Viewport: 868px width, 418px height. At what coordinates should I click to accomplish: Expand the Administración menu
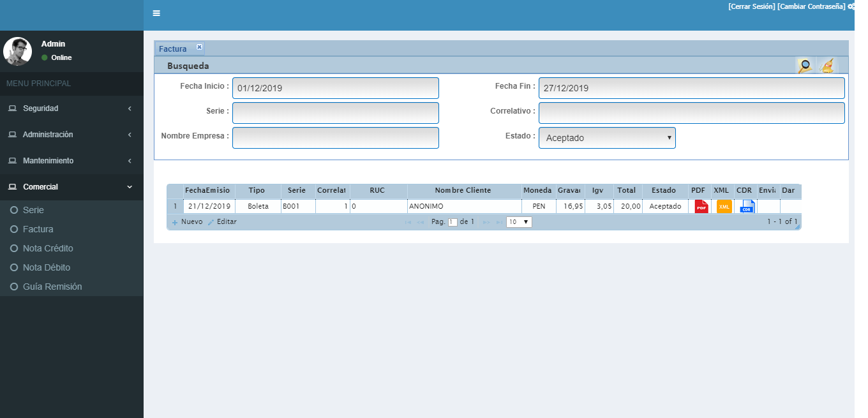[x=71, y=135]
